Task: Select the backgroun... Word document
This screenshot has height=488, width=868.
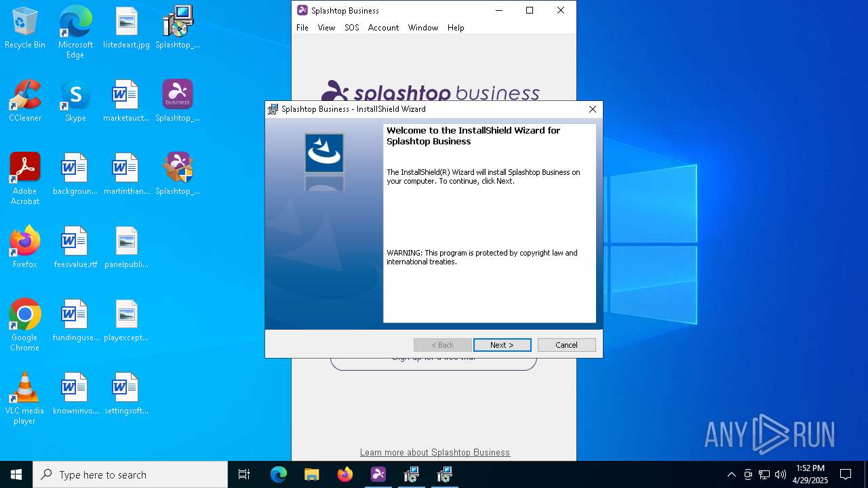Action: point(75,175)
